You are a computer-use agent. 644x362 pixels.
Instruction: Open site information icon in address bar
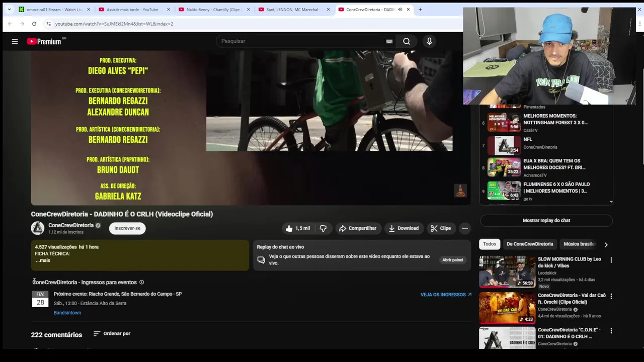point(48,24)
